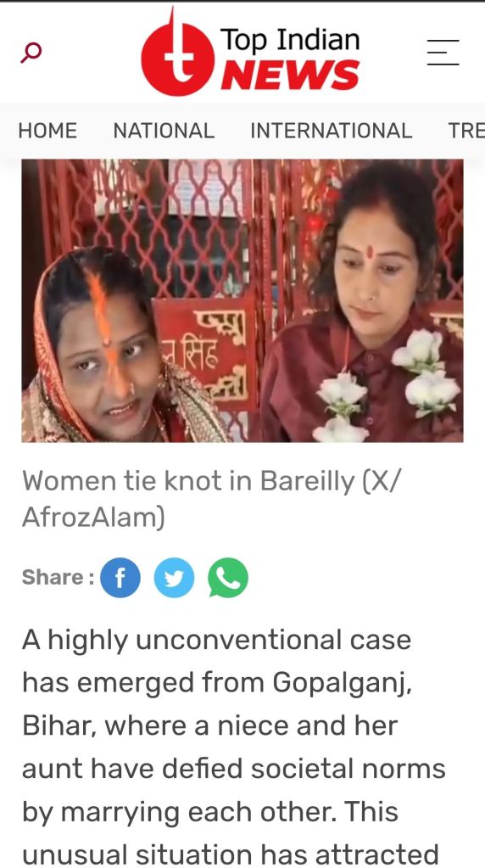Tap the woman in orange veil
The image size is (485, 868).
[x=110, y=346]
